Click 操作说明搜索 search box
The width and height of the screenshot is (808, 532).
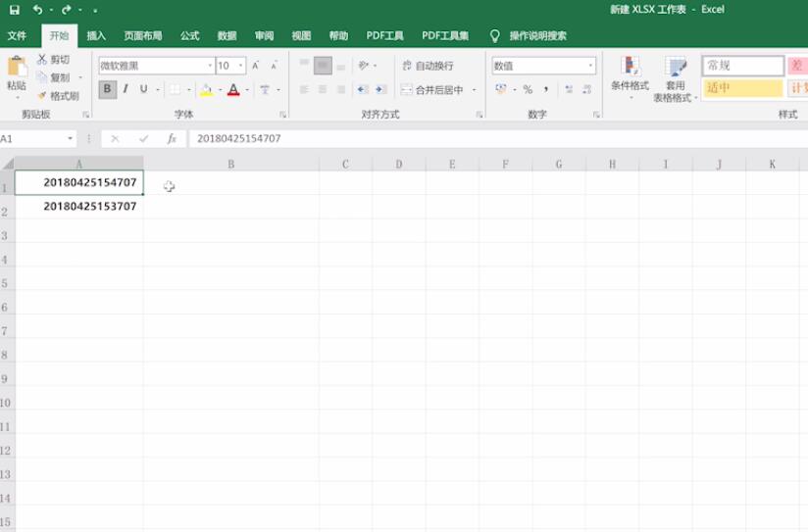click(537, 35)
